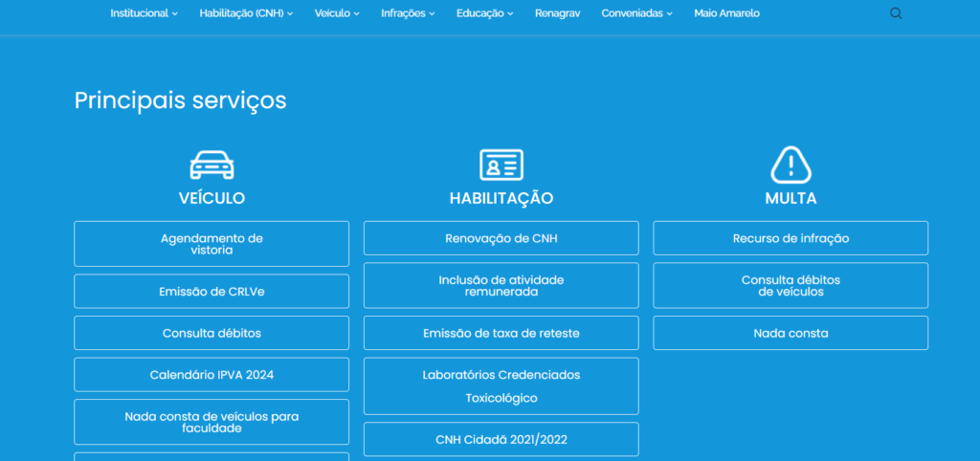The height and width of the screenshot is (461, 980).
Task: Select Emissão de taxa de reteste
Action: [501, 333]
